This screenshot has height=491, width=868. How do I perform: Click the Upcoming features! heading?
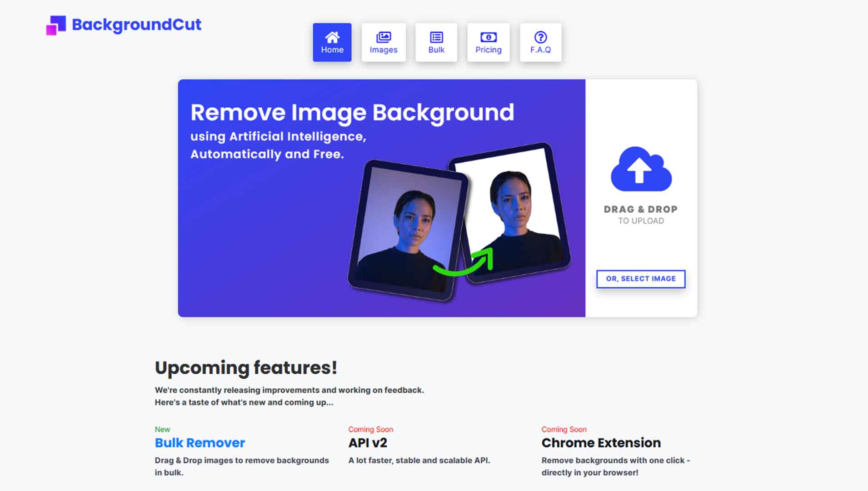pyautogui.click(x=246, y=368)
